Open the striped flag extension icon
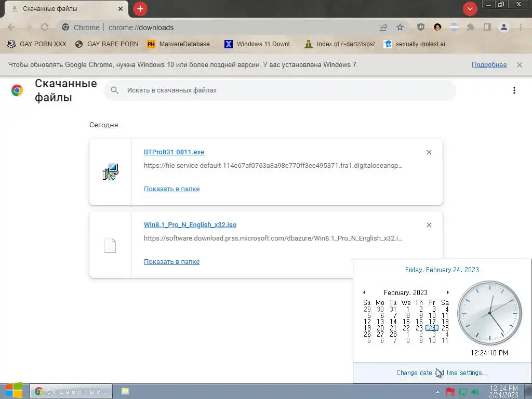Screen dimensions: 532x399 [454, 27]
